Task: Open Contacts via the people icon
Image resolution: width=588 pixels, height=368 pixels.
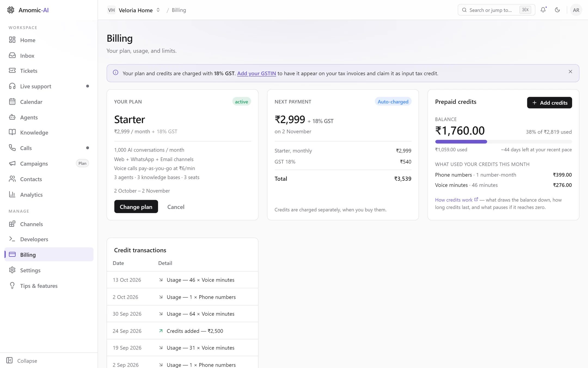Action: point(12,179)
